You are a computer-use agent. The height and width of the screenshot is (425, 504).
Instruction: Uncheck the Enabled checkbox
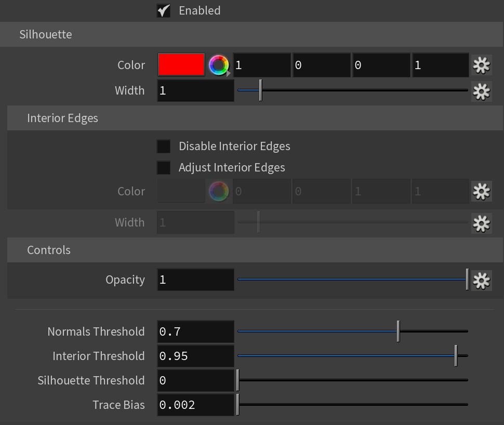pos(164,10)
